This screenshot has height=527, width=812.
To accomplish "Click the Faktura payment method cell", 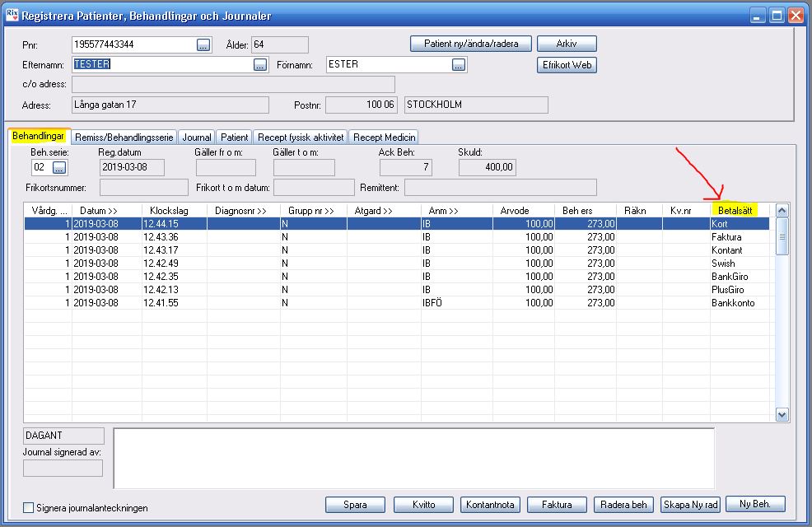I will [740, 237].
